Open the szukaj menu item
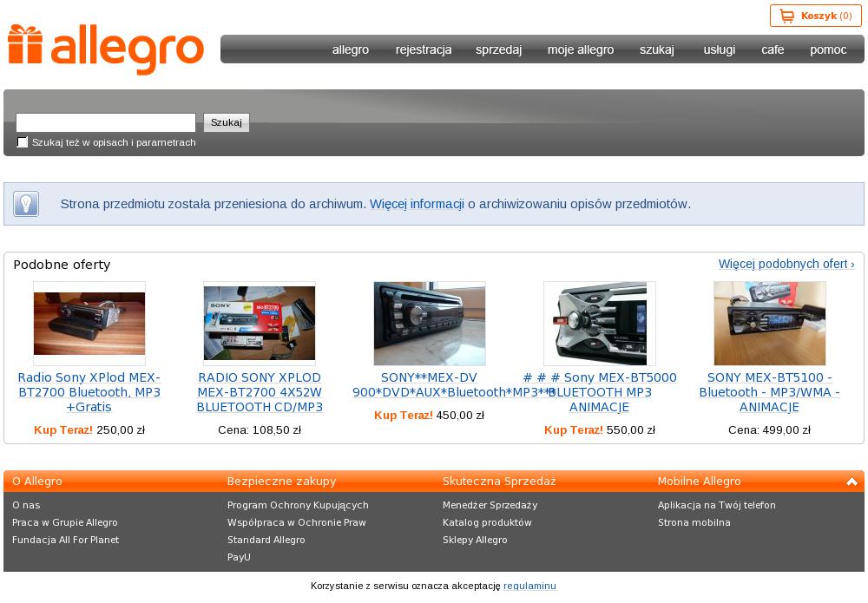 pos(657,49)
